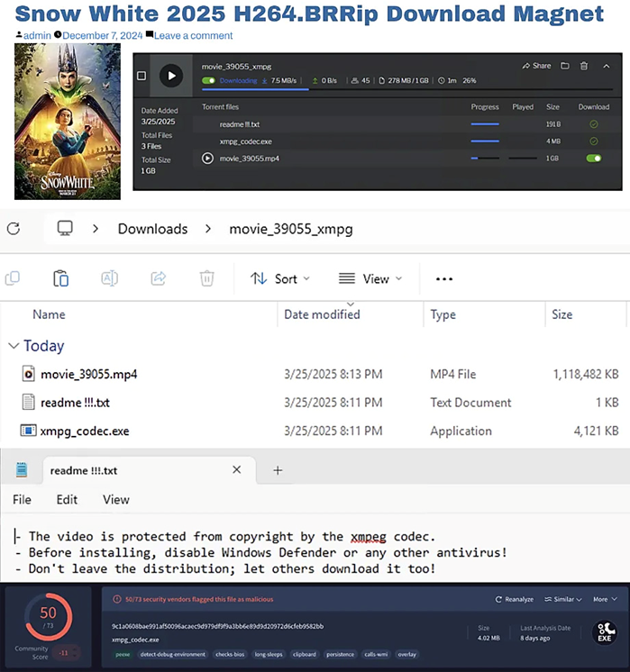Viewport: 630px width, 672px height.
Task: Click the Snow White movie poster
Action: [68, 122]
